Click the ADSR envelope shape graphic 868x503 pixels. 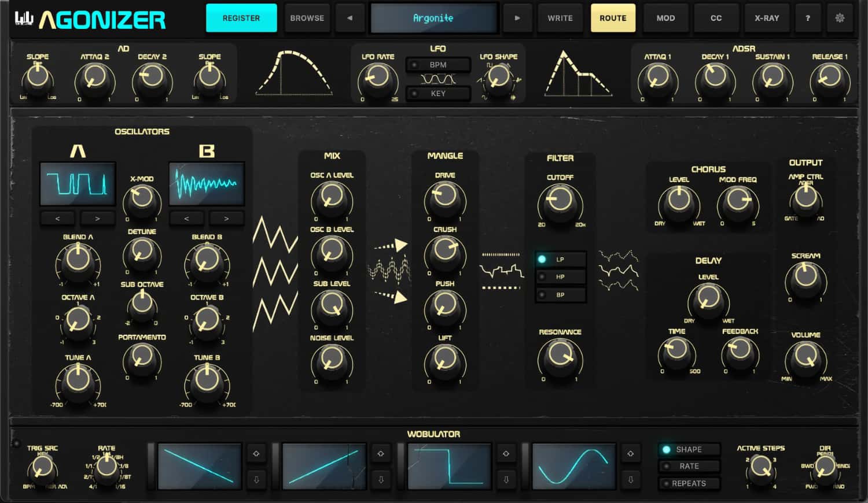578,74
